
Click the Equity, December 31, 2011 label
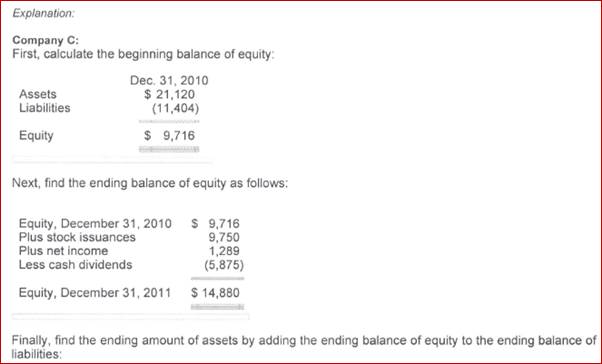(94, 293)
